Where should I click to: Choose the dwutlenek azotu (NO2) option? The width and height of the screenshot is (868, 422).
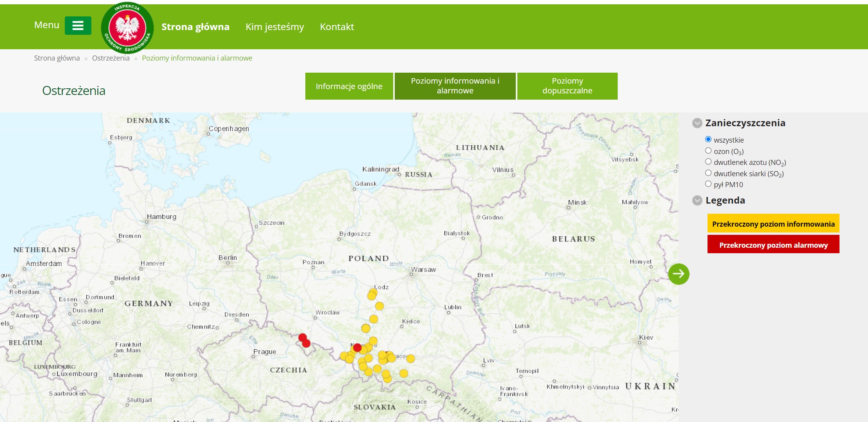708,161
